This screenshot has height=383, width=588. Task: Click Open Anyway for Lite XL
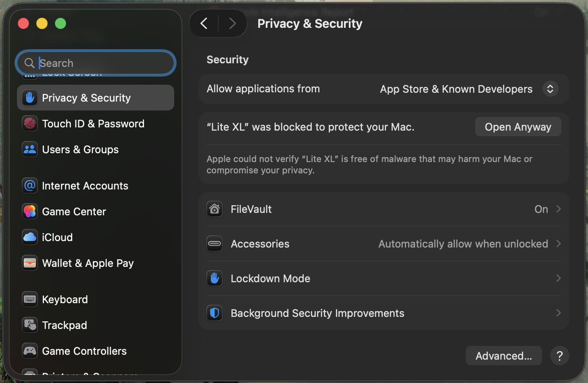[518, 127]
